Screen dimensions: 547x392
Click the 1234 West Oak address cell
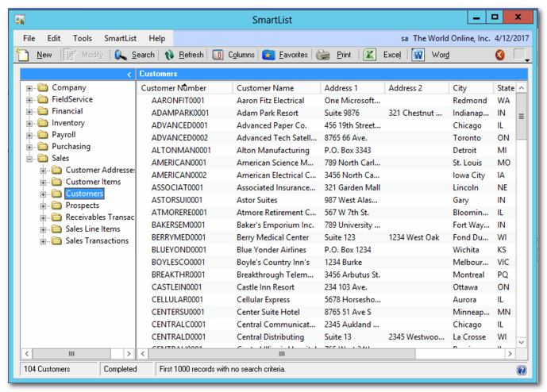414,237
